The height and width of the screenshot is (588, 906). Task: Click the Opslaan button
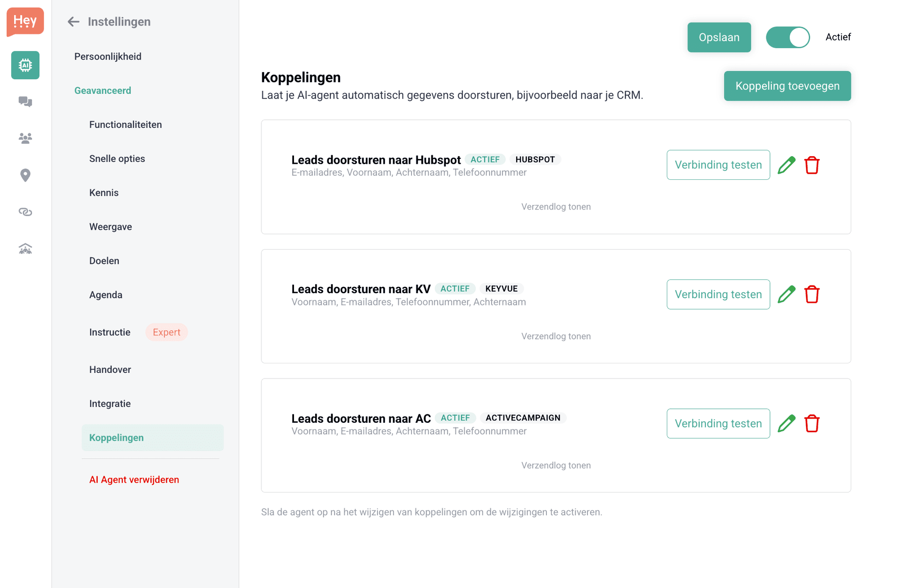pyautogui.click(x=719, y=37)
